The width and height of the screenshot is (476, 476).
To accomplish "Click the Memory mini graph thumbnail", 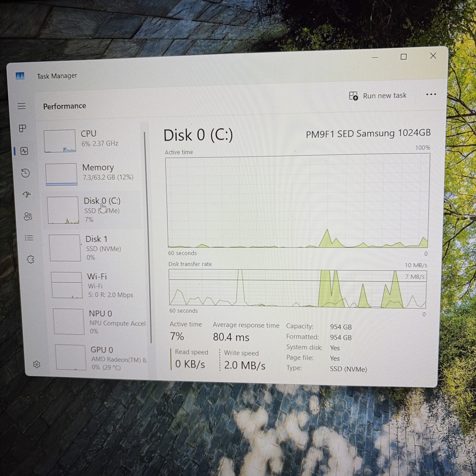I will tap(62, 174).
